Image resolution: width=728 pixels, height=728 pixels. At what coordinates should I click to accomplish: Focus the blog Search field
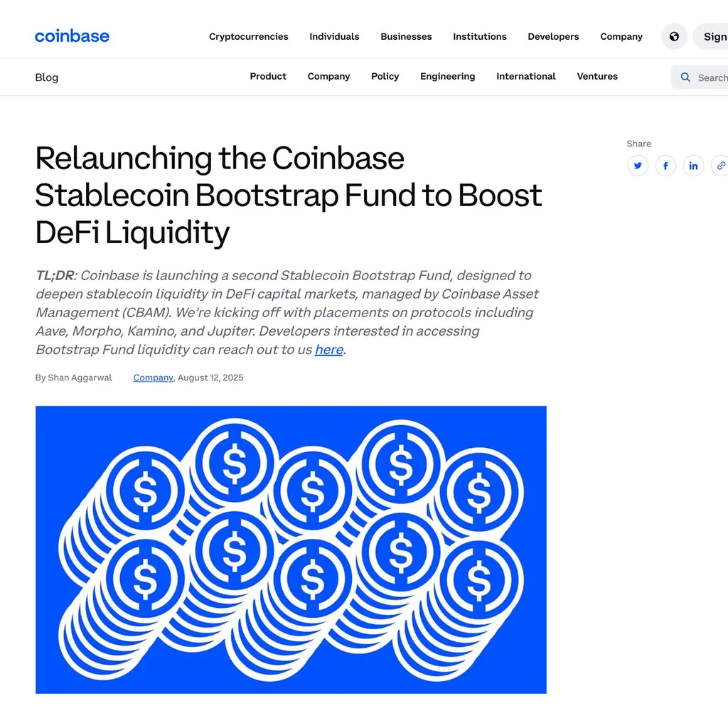click(700, 77)
